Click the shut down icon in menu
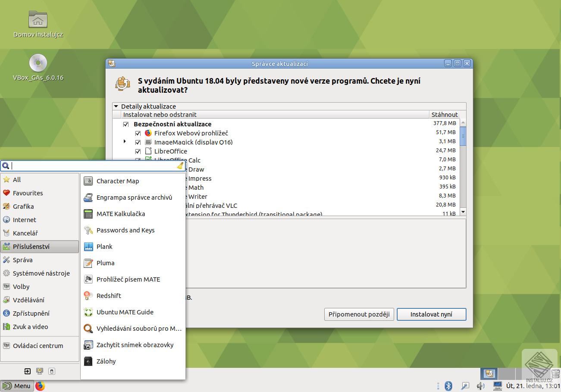The height and width of the screenshot is (392, 561). click(52, 371)
